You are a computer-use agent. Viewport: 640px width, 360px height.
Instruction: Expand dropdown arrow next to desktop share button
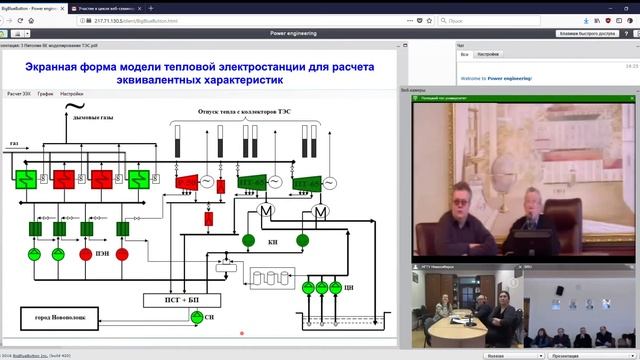pyautogui.click(x=27, y=33)
